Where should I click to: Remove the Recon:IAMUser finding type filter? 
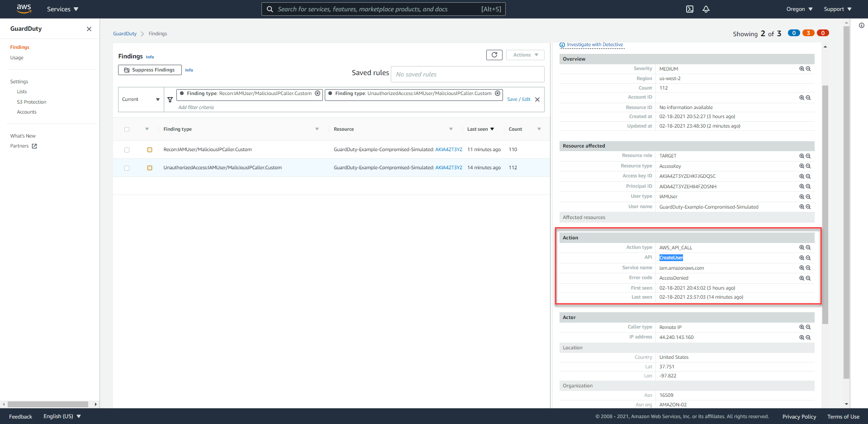point(318,93)
